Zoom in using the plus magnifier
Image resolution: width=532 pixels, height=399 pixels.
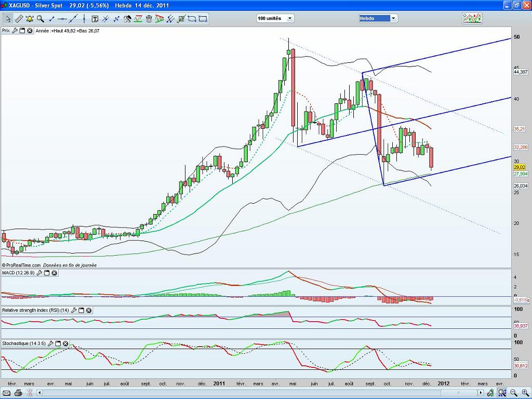pyautogui.click(x=525, y=393)
